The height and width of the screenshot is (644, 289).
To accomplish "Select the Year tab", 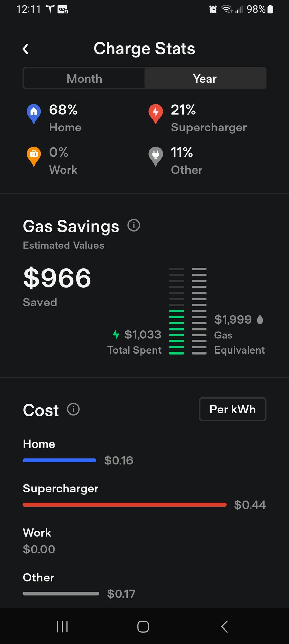I will click(205, 79).
